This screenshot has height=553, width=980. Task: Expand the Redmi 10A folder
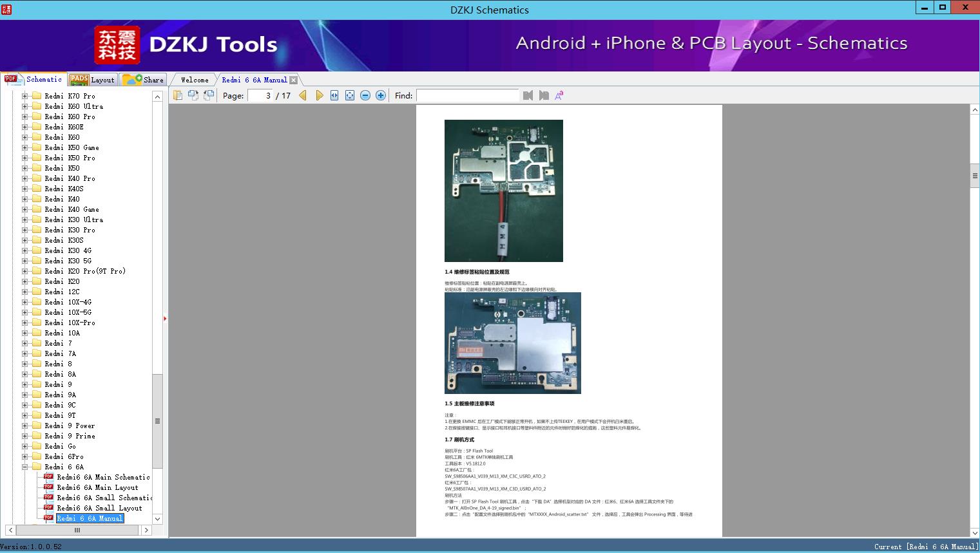click(25, 333)
